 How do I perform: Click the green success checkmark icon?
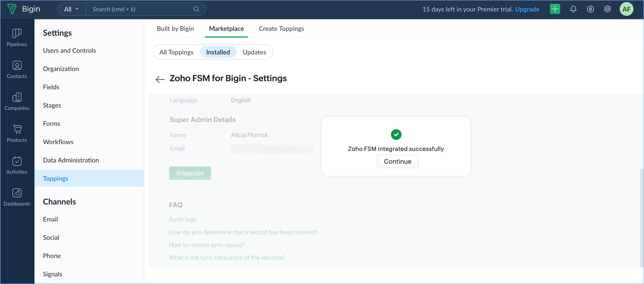pyautogui.click(x=396, y=135)
